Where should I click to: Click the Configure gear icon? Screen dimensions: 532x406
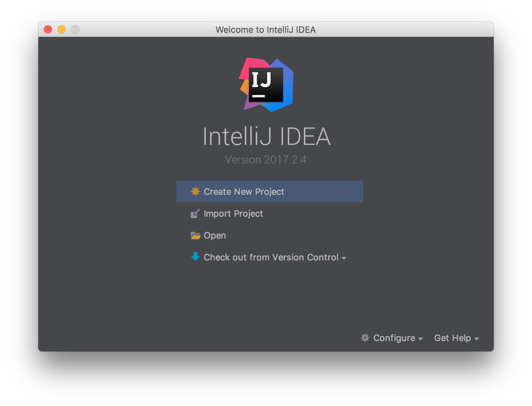tap(365, 338)
